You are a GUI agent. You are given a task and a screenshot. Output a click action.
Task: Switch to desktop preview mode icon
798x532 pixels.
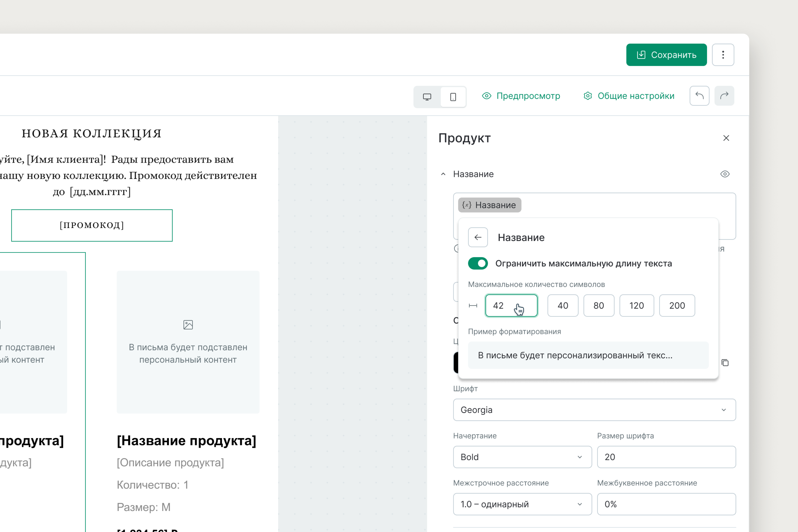tap(427, 97)
